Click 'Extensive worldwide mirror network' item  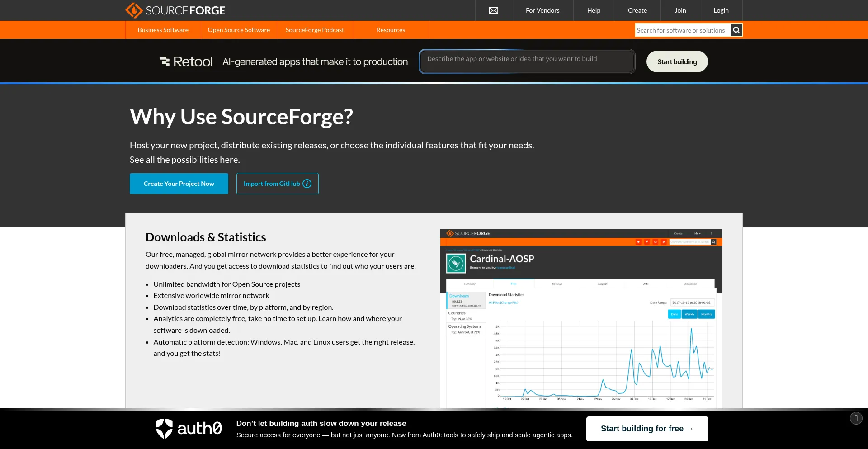pyautogui.click(x=211, y=296)
